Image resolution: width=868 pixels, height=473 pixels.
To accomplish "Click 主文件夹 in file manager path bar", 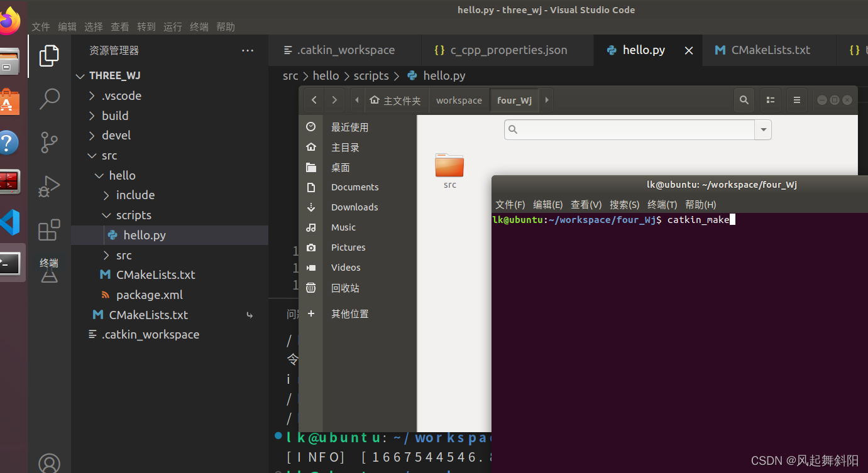I will [396, 100].
